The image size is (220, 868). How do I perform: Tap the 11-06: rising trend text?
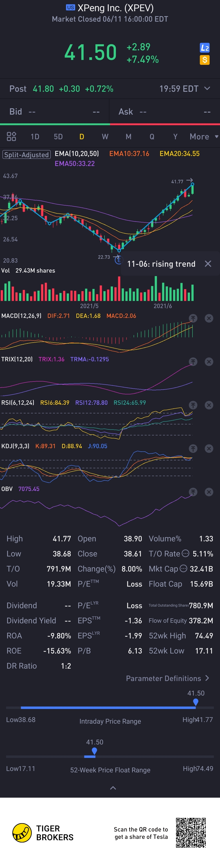pos(161,264)
